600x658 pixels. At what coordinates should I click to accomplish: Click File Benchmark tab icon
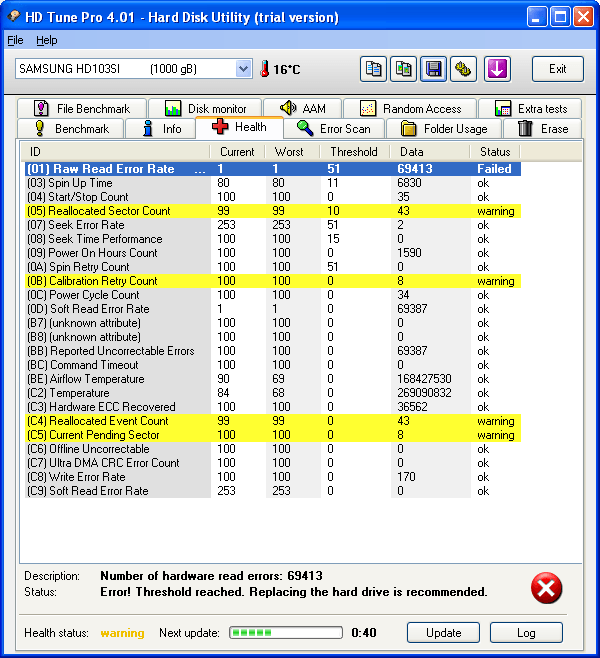[41, 108]
